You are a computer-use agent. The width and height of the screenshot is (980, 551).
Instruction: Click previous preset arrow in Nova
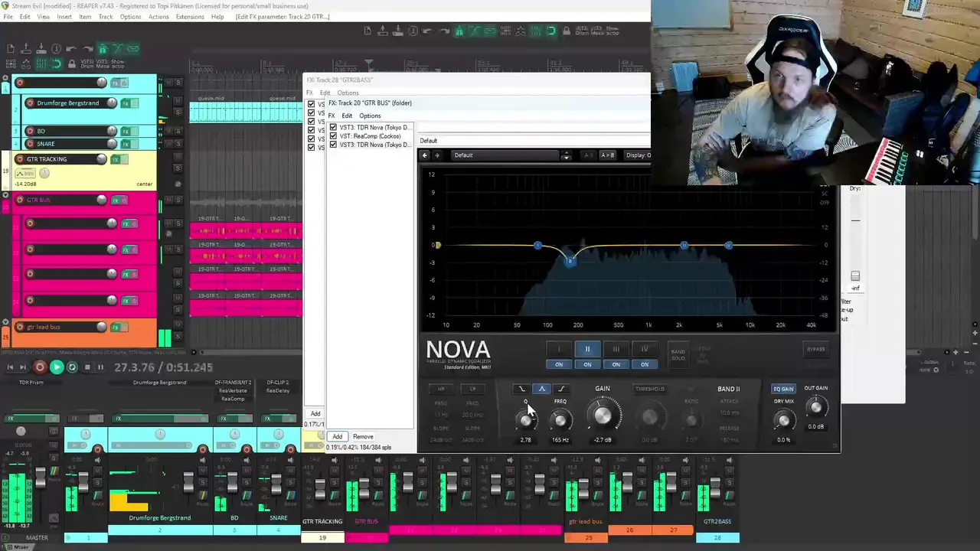coord(425,155)
